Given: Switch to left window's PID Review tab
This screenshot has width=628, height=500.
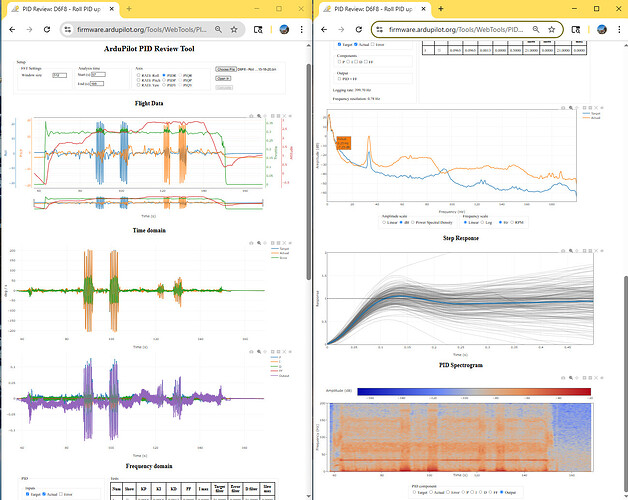Looking at the screenshot, I should click(x=60, y=9).
